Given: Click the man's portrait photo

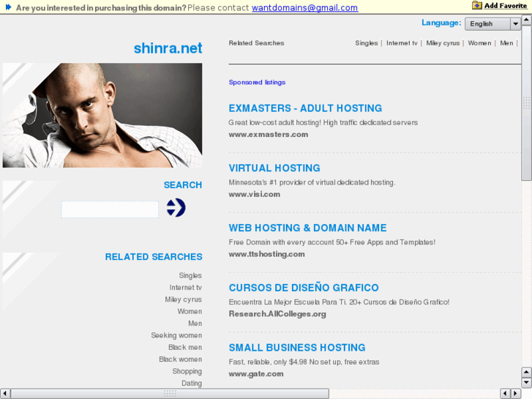Looking at the screenshot, I should [102, 115].
